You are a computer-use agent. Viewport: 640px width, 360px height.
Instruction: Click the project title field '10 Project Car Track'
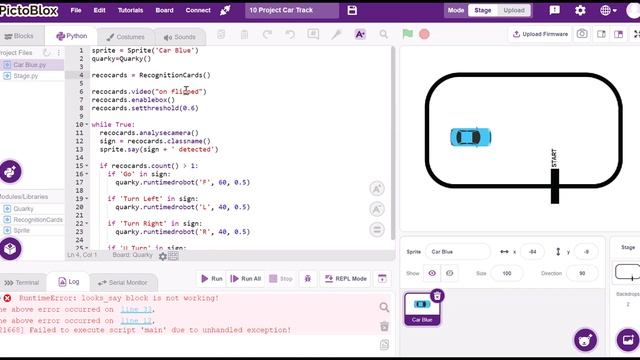[292, 10]
